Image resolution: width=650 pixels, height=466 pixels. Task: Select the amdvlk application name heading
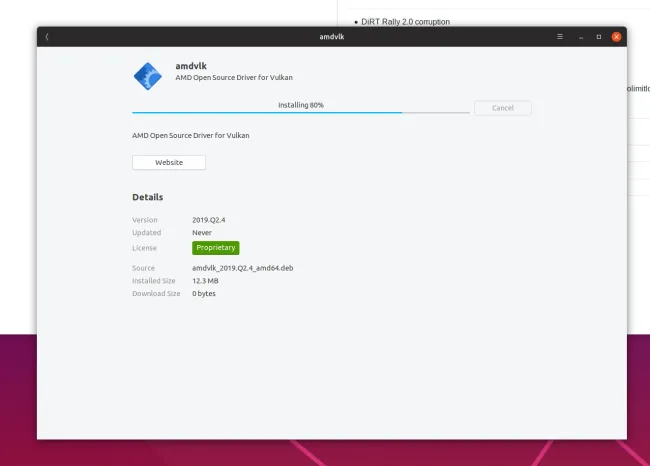point(191,66)
